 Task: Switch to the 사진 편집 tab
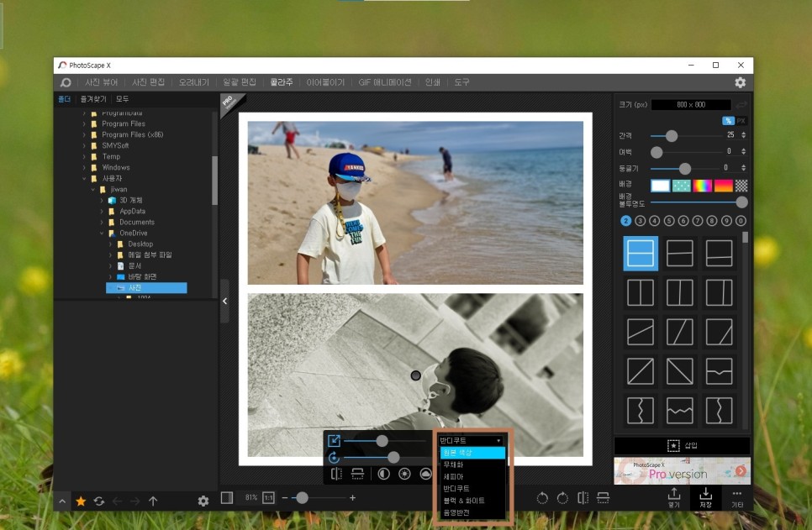click(148, 82)
